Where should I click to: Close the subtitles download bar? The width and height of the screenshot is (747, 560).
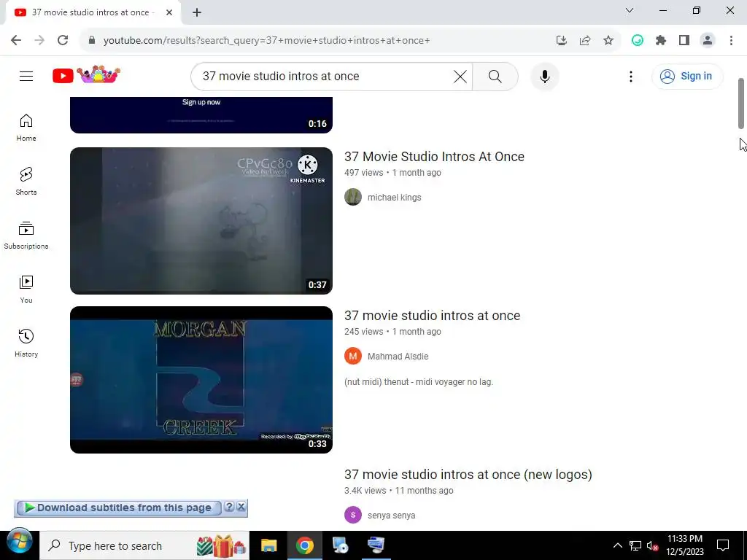click(241, 507)
